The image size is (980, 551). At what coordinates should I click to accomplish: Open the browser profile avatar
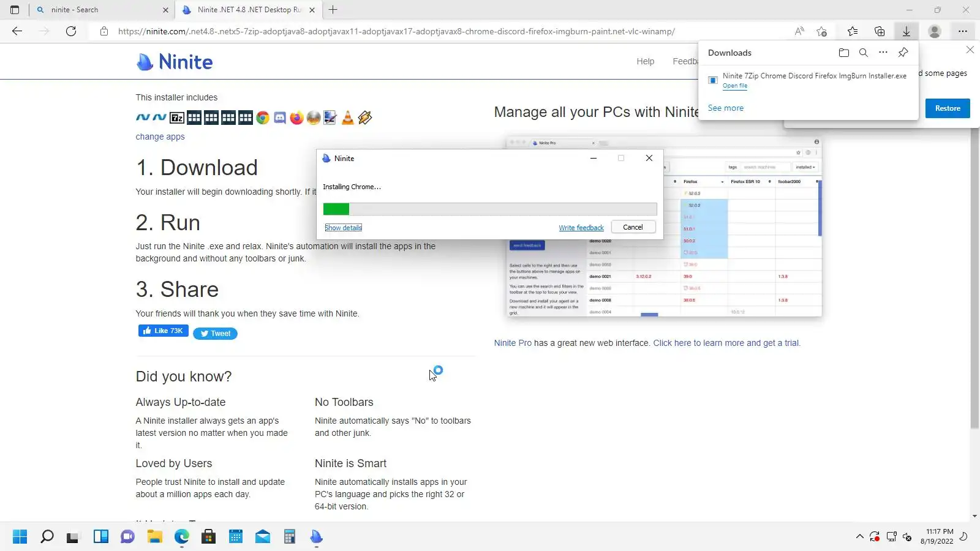(x=934, y=31)
